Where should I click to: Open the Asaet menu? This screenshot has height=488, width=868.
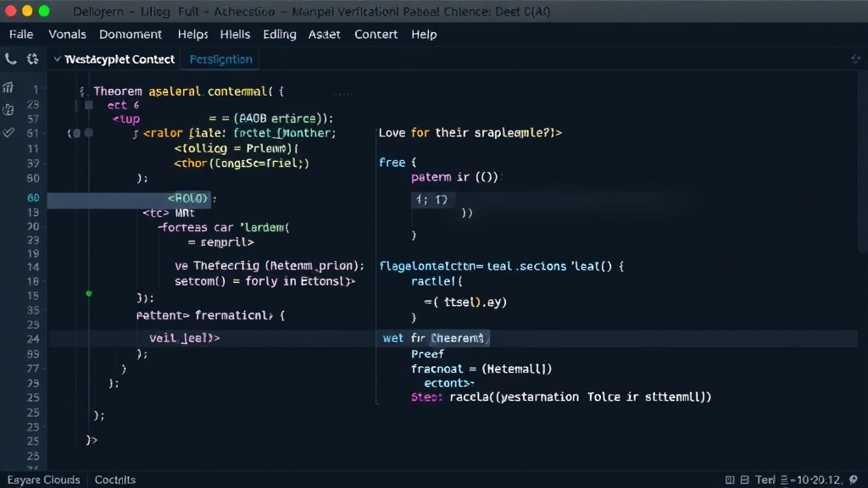tap(324, 34)
